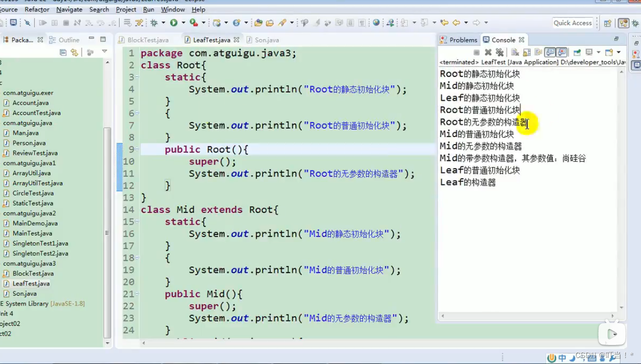Click the Last Edit Location arrow icon
The height and width of the screenshot is (364, 641).
coord(444,22)
